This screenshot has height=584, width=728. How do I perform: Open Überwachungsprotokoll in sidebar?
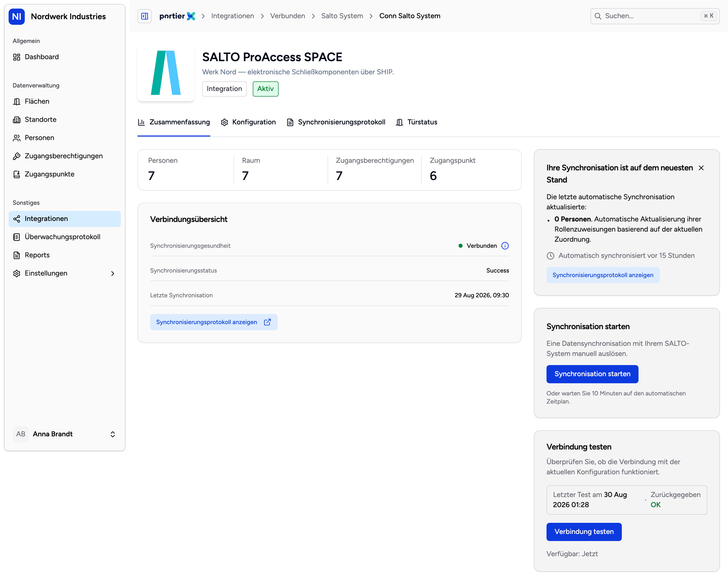(64, 237)
